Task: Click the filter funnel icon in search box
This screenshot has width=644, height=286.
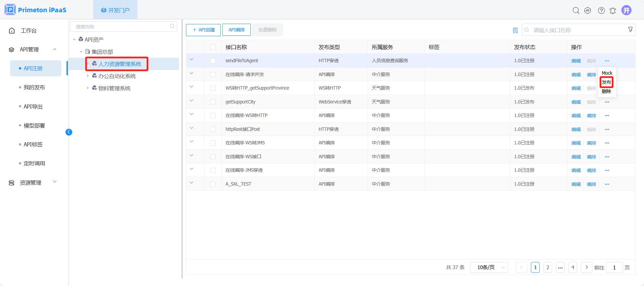Action: click(630, 30)
